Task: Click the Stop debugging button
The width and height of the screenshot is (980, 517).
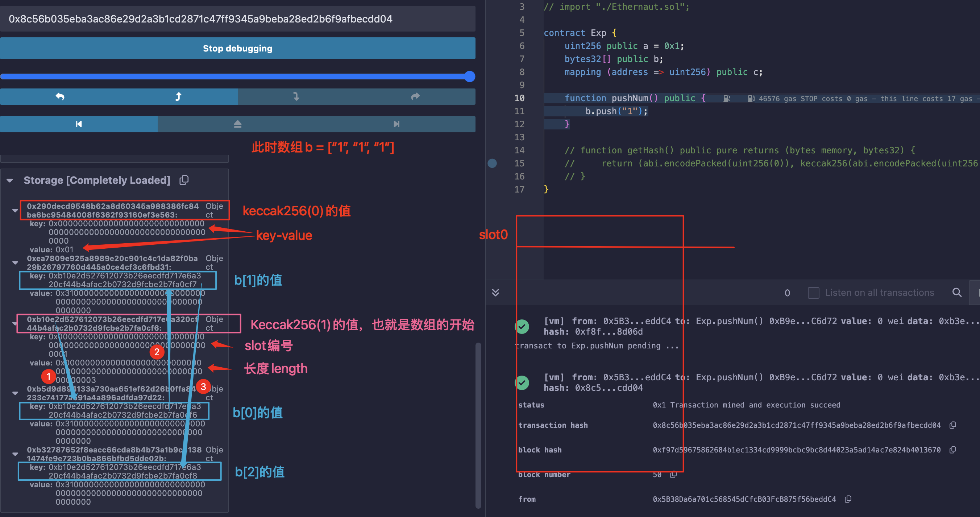Action: click(237, 48)
